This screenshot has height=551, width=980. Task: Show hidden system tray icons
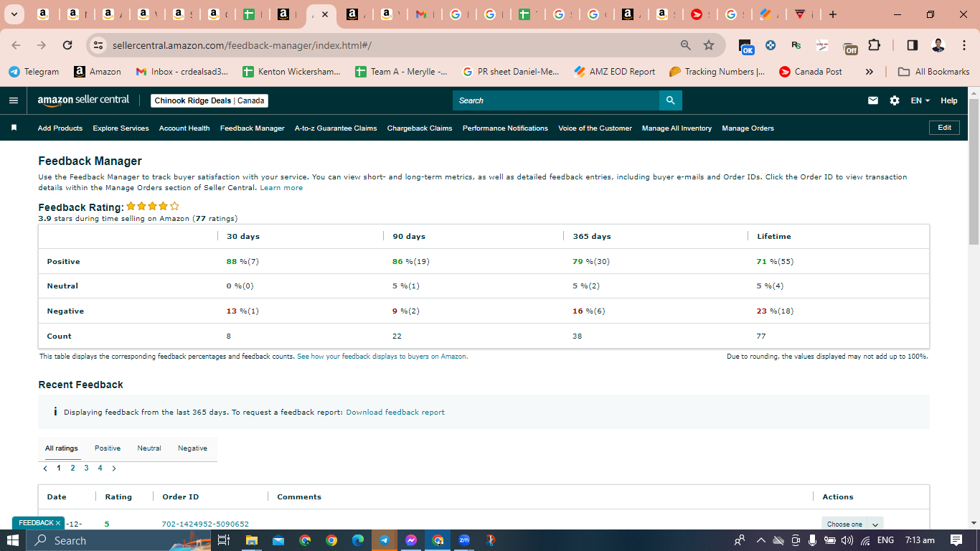coord(760,540)
